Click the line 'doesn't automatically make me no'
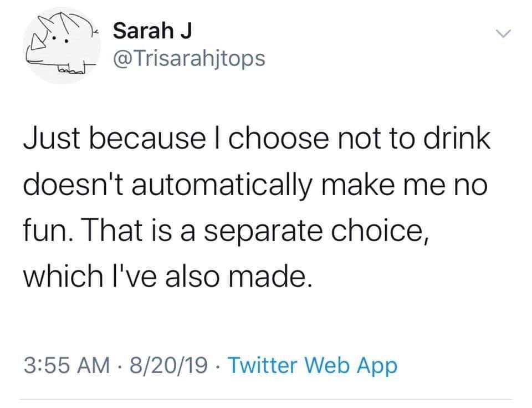 pos(254,183)
